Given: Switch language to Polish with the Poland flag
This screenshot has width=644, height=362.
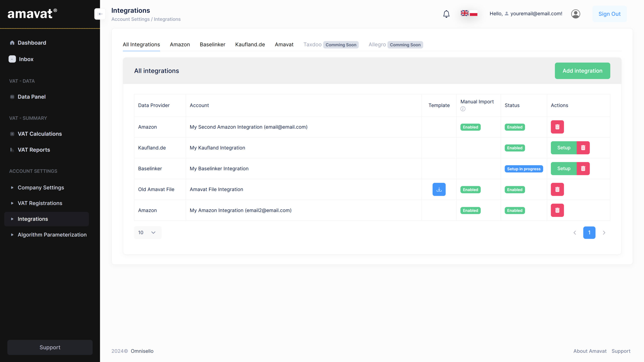Looking at the screenshot, I should pyautogui.click(x=473, y=13).
